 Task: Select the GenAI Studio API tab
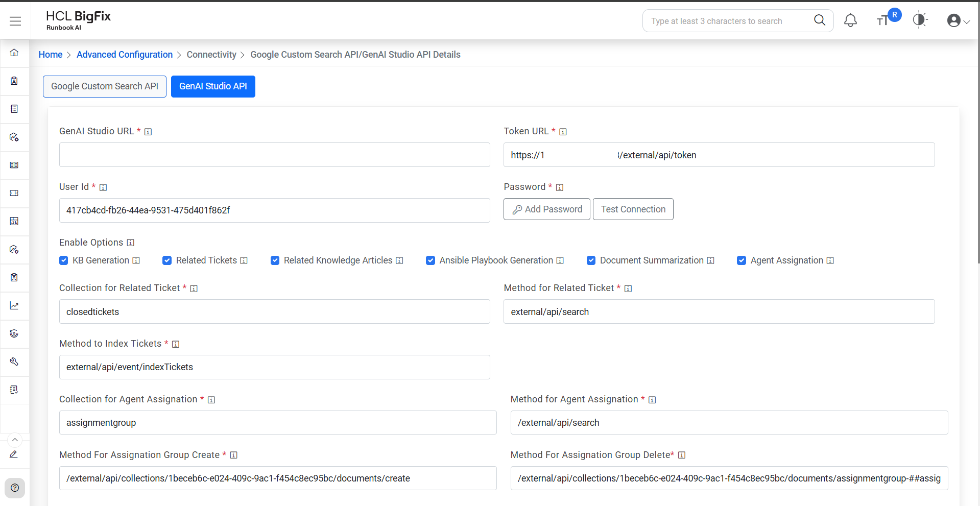pyautogui.click(x=213, y=86)
